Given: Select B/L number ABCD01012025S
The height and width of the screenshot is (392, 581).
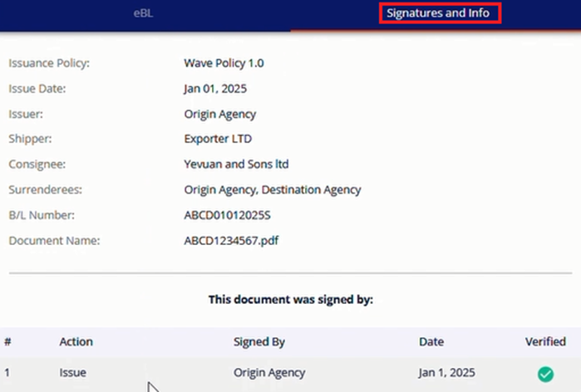Looking at the screenshot, I should point(227,215).
